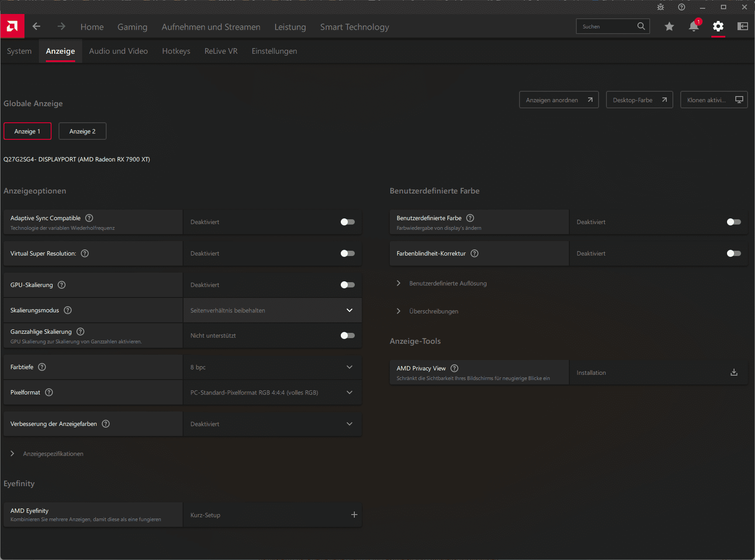This screenshot has width=755, height=560.
Task: Open favorites star icon
Action: 669,27
